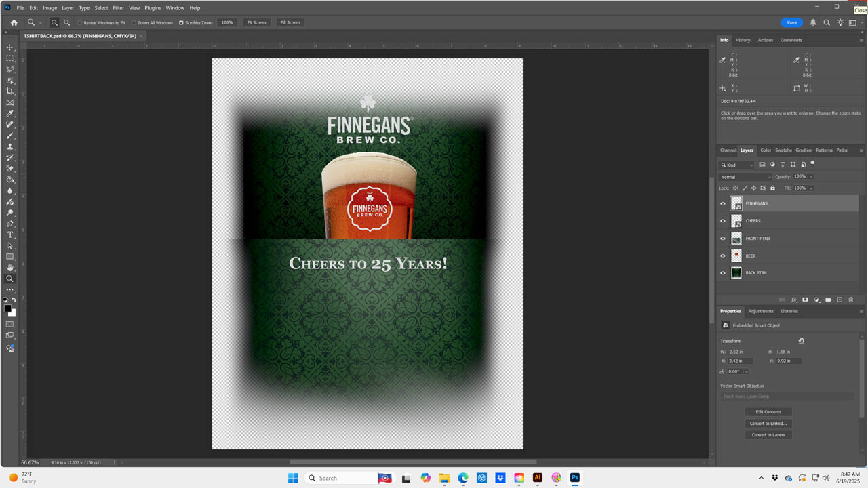Open the Filter menu
This screenshot has width=868, height=488.
pyautogui.click(x=119, y=8)
